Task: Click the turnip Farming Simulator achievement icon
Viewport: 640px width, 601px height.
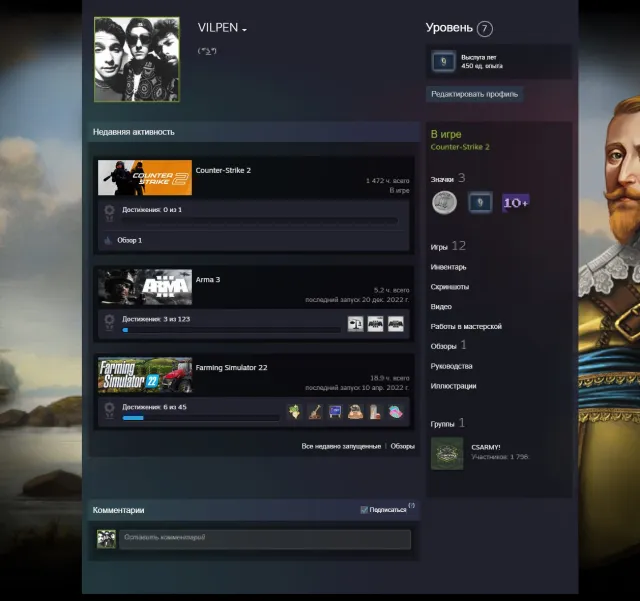Action: 294,412
